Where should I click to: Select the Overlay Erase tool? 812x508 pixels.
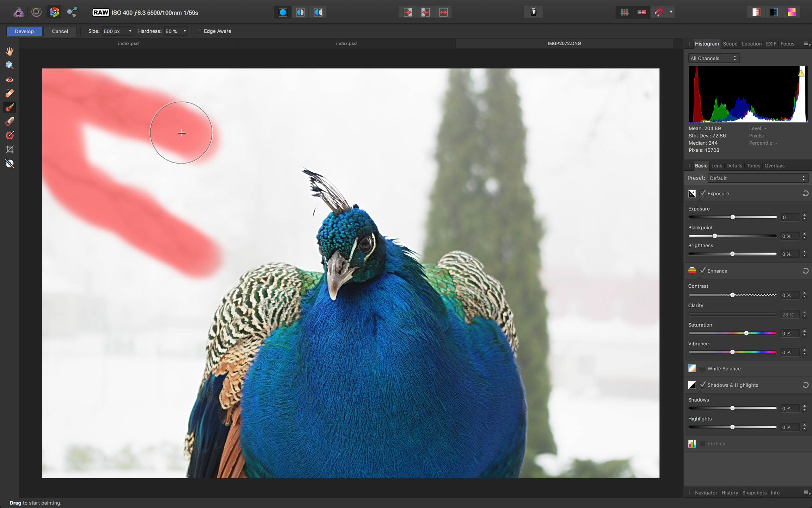click(x=10, y=121)
